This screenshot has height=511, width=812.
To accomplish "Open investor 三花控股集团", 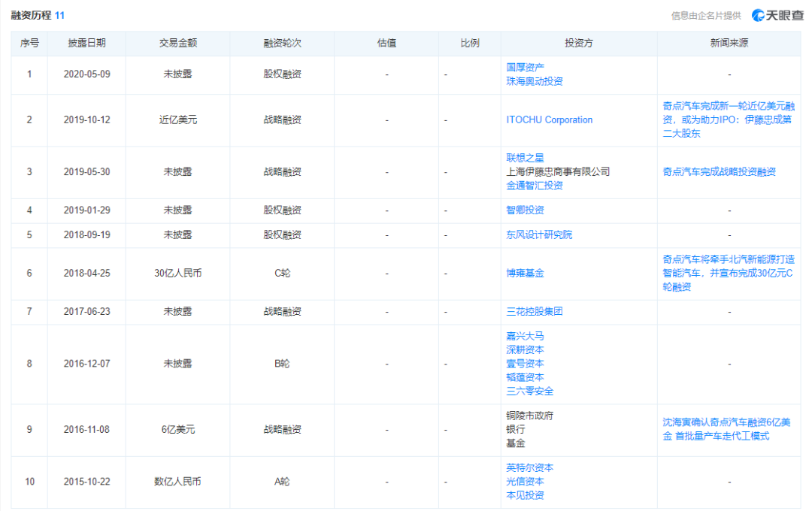I will point(535,312).
